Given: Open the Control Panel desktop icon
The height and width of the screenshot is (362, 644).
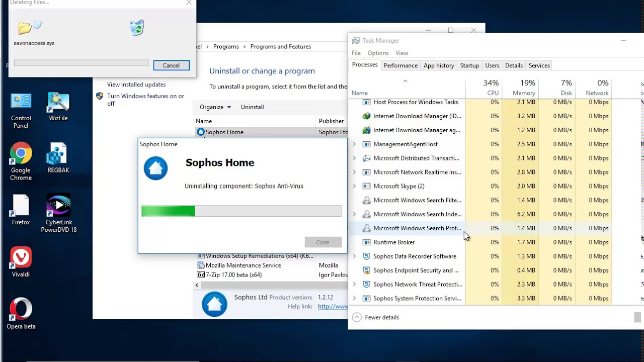Looking at the screenshot, I should pos(21,110).
